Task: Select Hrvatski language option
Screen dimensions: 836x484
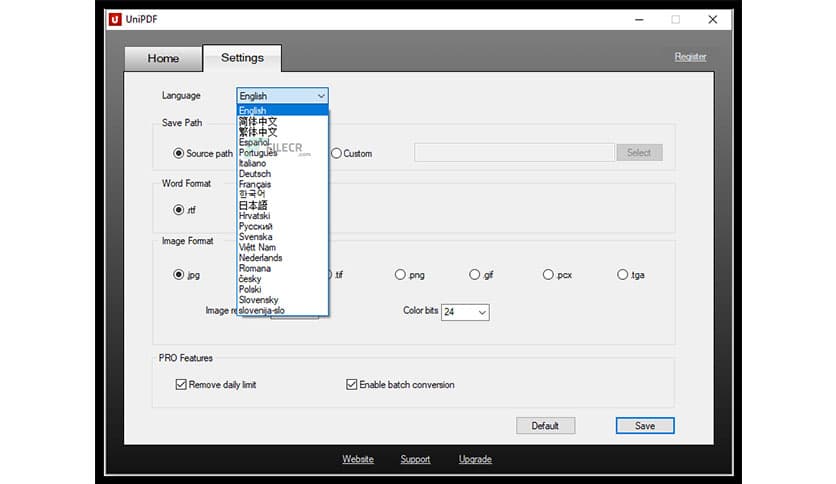Action: 283,216
